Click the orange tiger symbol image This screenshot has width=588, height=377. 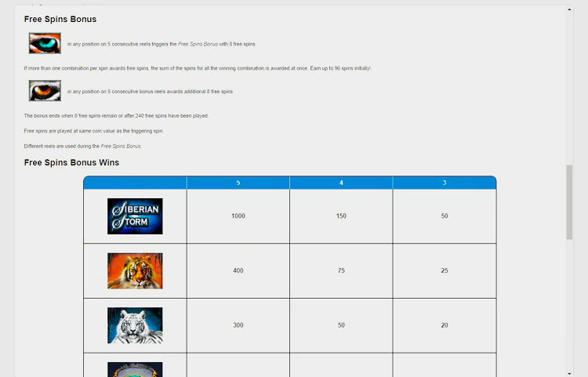tap(135, 270)
